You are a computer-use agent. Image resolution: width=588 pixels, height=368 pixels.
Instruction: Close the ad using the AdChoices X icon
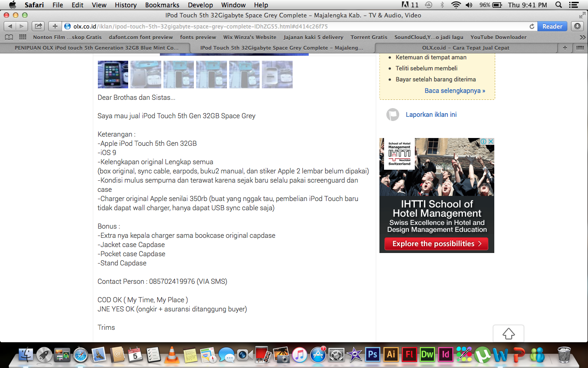tap(491, 141)
